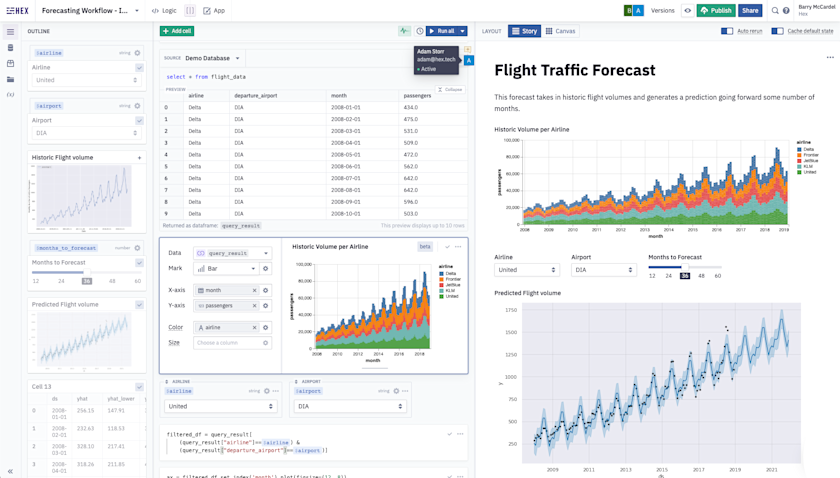Open the United select in the $airline cell

220,407
